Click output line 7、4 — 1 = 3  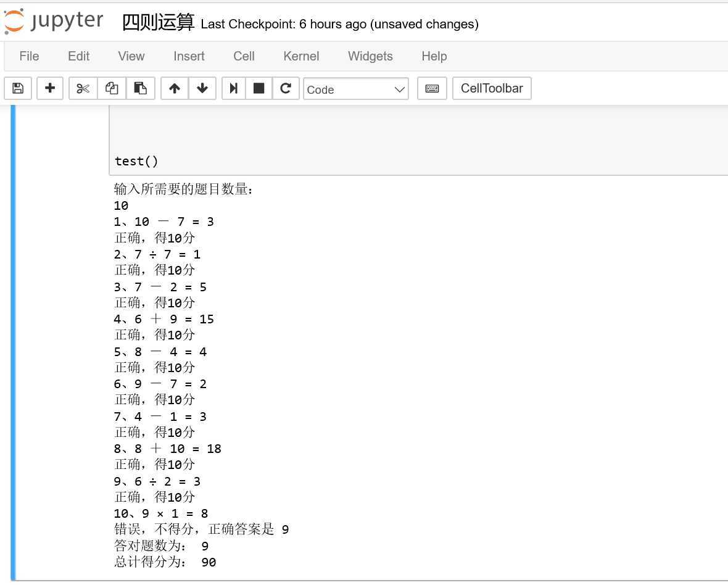(x=160, y=417)
